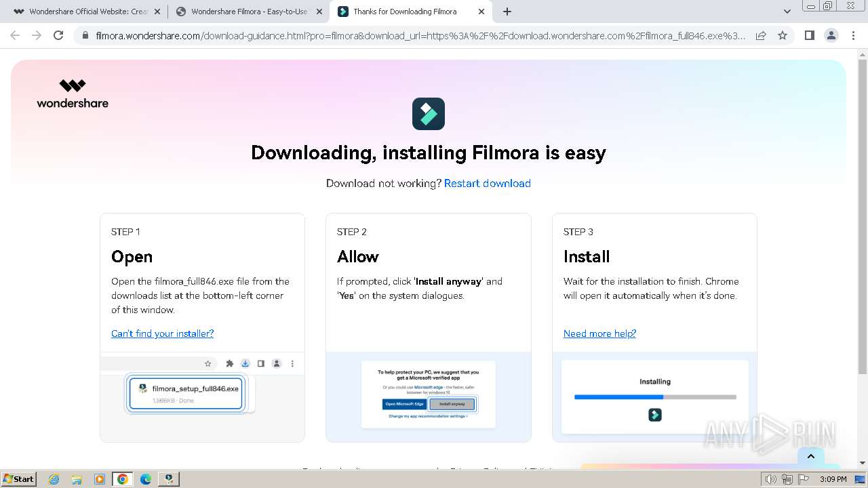This screenshot has height=488, width=868.
Task: Close the Wondershare Official Website tab
Action: 157,12
